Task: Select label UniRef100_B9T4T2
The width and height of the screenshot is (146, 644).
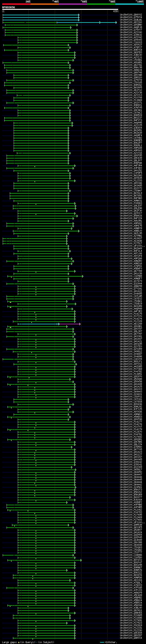Action: coord(131,560)
